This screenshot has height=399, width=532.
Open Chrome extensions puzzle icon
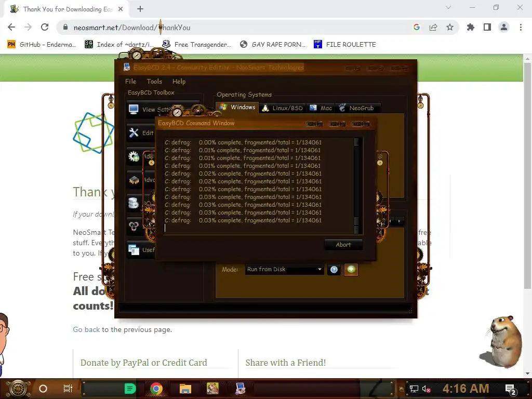click(x=471, y=28)
